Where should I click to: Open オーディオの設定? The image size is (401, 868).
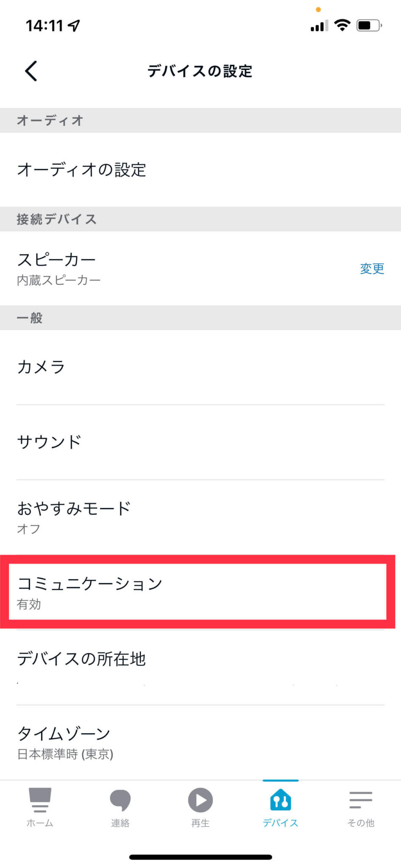200,170
